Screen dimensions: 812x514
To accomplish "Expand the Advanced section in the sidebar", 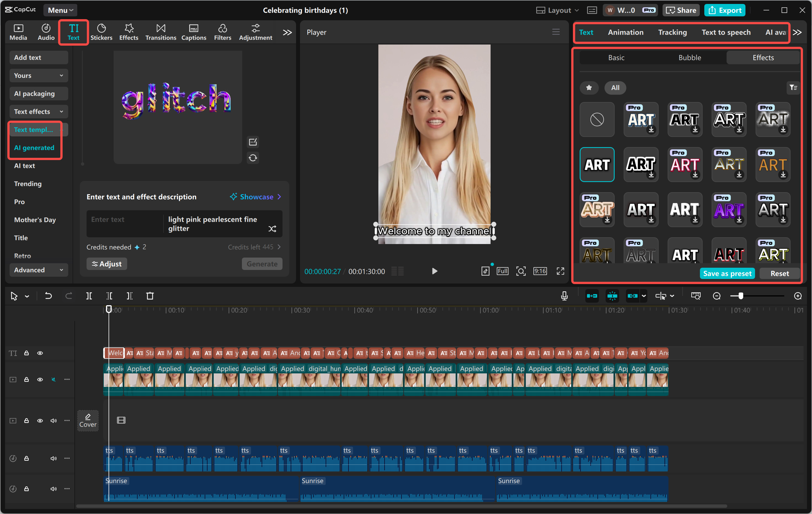I will click(38, 270).
